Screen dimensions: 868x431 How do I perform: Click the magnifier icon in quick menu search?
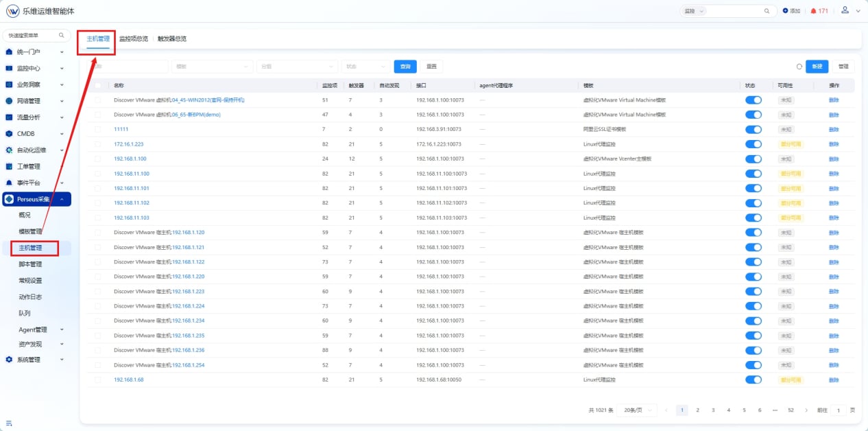pyautogui.click(x=61, y=35)
